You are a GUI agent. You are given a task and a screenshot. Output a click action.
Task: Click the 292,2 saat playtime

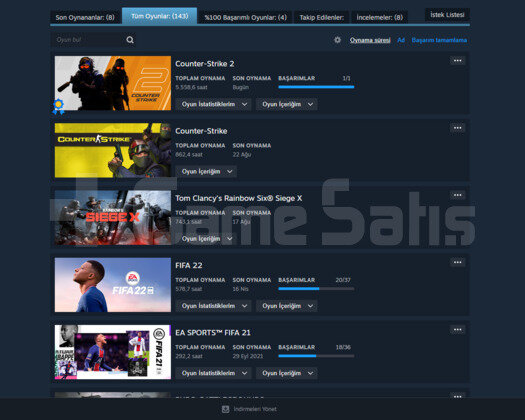pyautogui.click(x=189, y=356)
